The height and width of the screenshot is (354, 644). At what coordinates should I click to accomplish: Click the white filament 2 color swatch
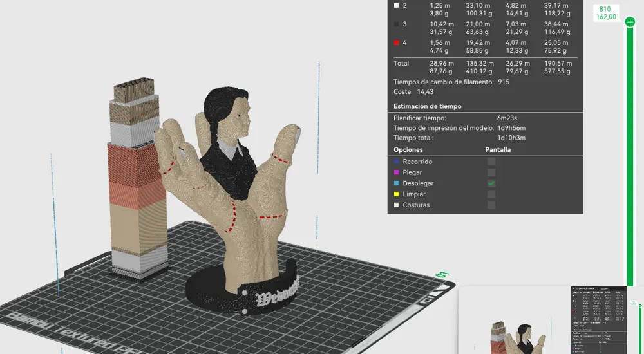pos(396,6)
